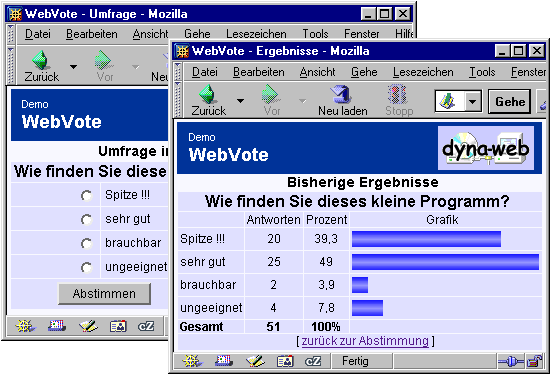Viewport: 550px width, 374px height.
Task: Select the brauchbar radio button
Action: pos(86,243)
